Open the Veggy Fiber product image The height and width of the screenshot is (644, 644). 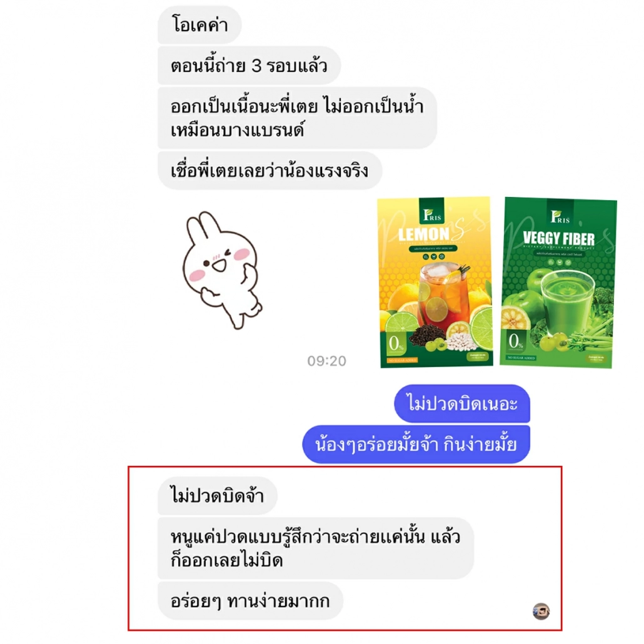pyautogui.click(x=558, y=283)
